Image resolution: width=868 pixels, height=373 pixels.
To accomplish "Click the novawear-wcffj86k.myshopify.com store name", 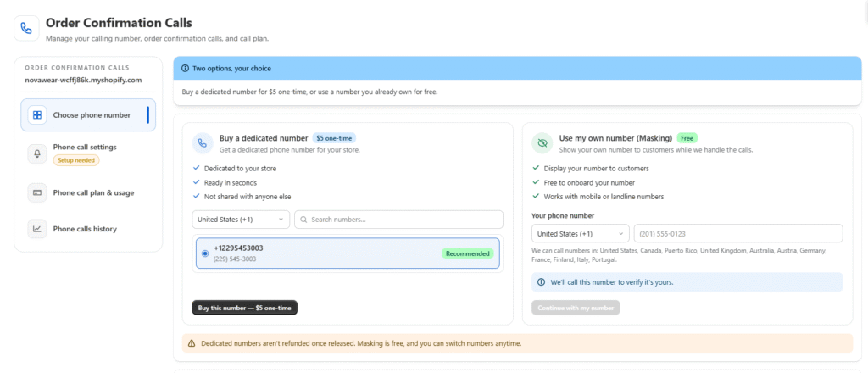I will coord(84,80).
